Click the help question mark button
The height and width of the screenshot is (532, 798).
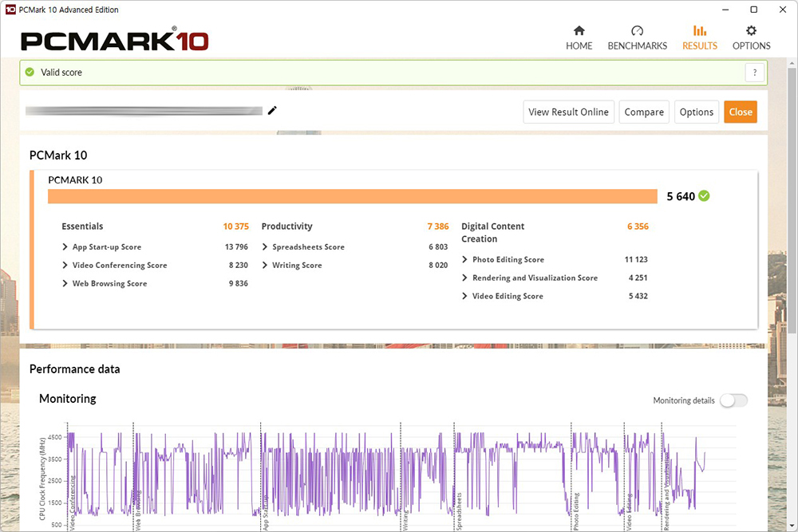point(755,73)
